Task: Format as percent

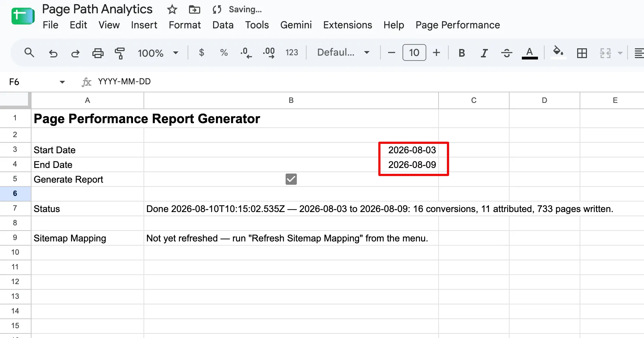Action: 224,53
